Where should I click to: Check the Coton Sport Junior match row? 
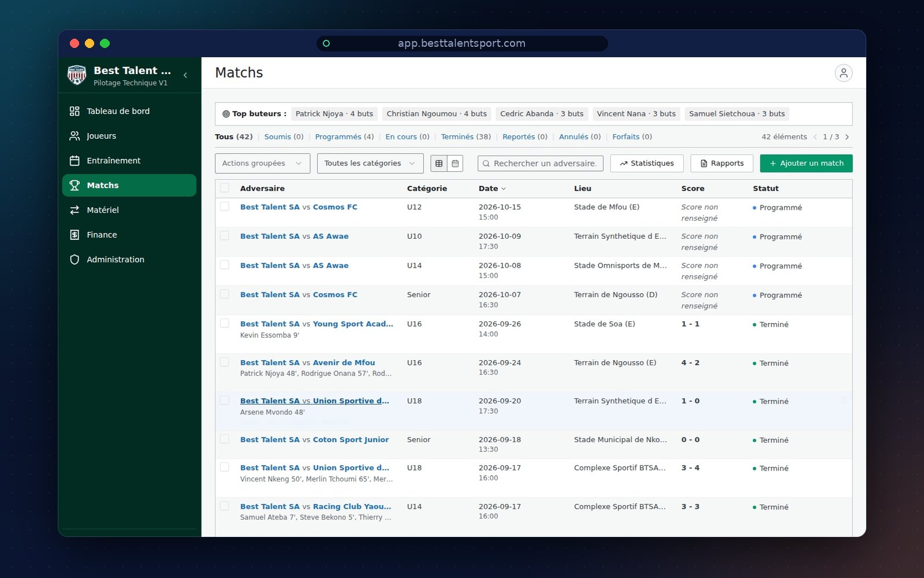225,439
